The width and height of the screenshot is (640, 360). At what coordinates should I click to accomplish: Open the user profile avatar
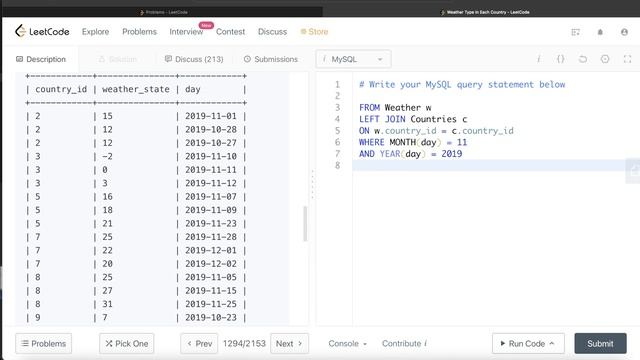(624, 32)
